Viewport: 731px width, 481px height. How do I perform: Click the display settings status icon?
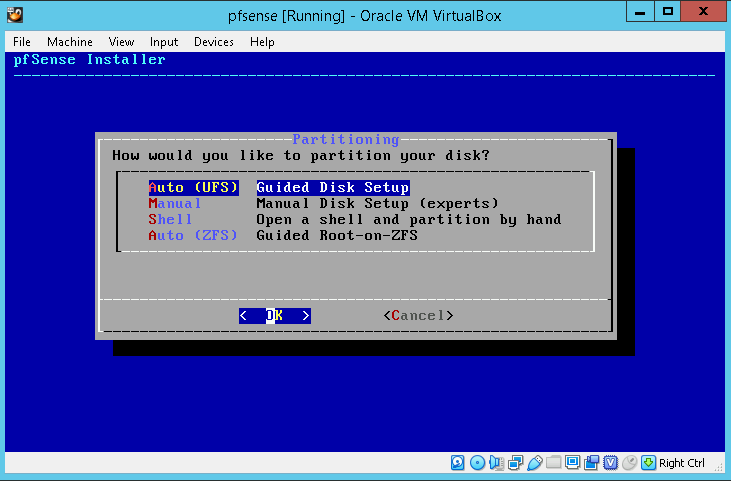coord(572,463)
